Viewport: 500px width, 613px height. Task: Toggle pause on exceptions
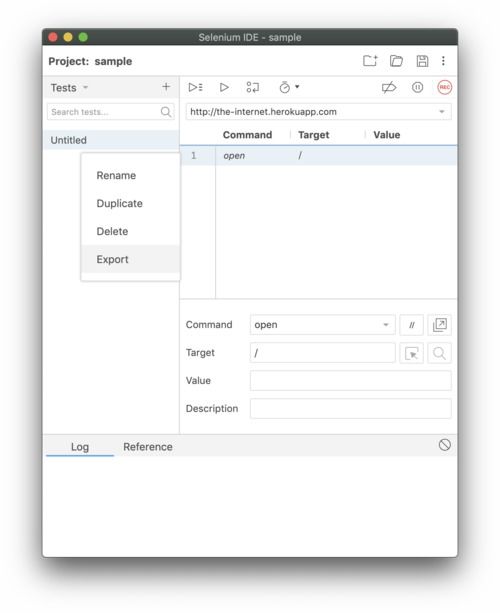click(x=417, y=87)
